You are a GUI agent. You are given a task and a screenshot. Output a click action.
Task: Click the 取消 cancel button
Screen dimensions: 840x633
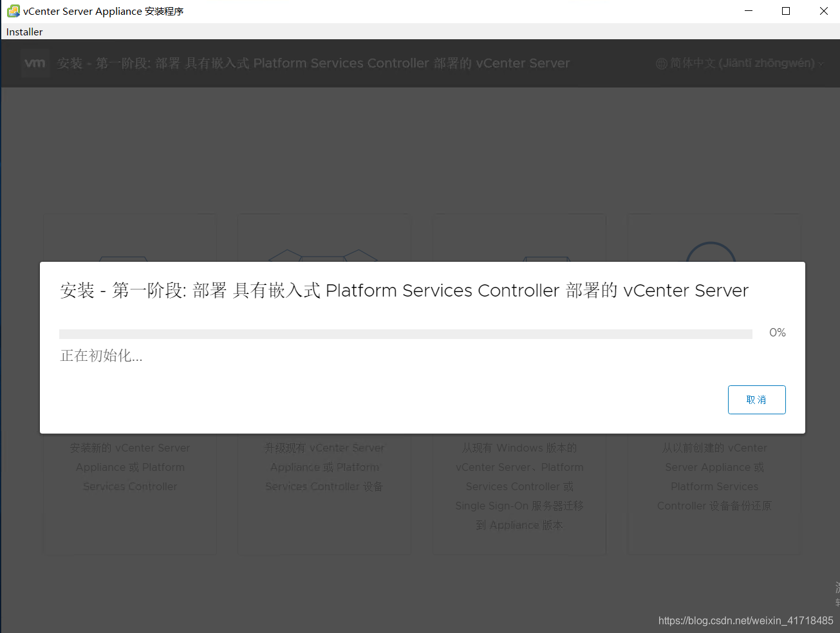click(756, 399)
